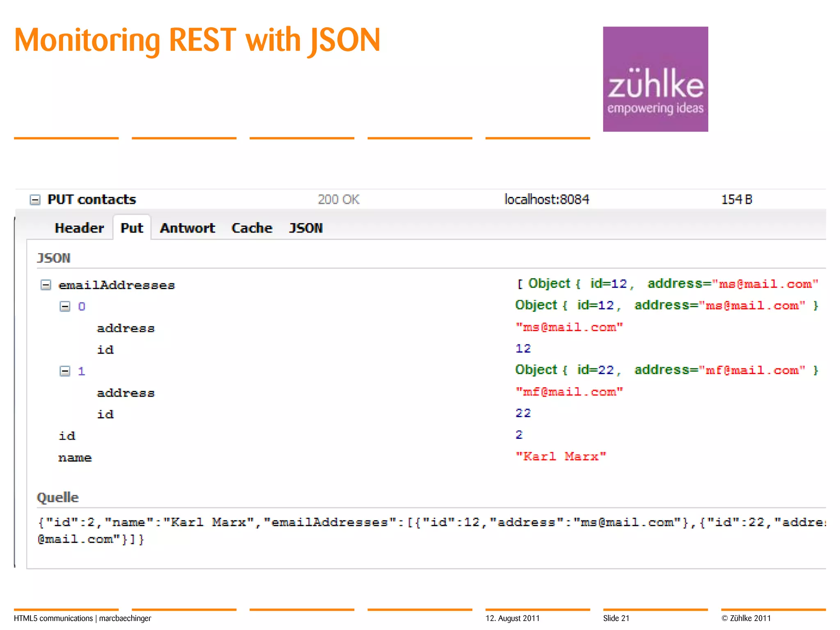Click the Quelle section heading
The image size is (840, 630).
(x=58, y=498)
